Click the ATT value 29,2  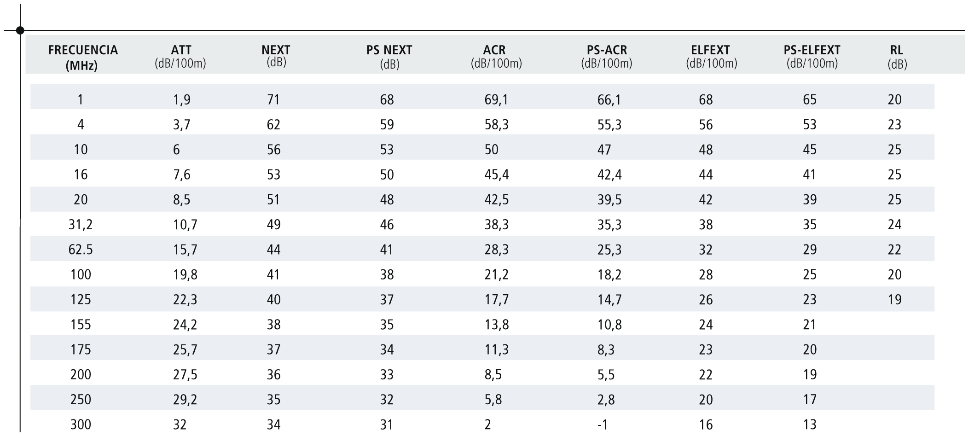(185, 400)
